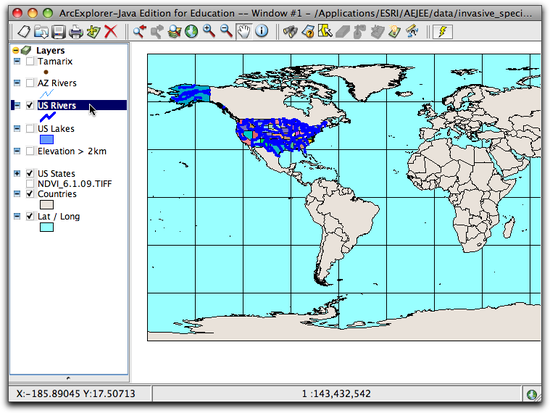Screen dimensions: 550x413
Task: Click the Save project disk icon
Action: (x=58, y=32)
